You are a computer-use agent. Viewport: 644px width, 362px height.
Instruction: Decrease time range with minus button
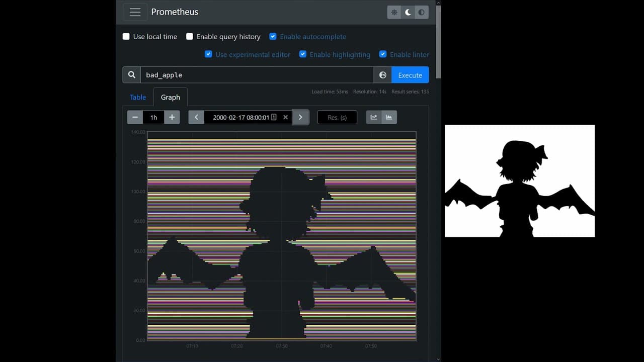135,117
